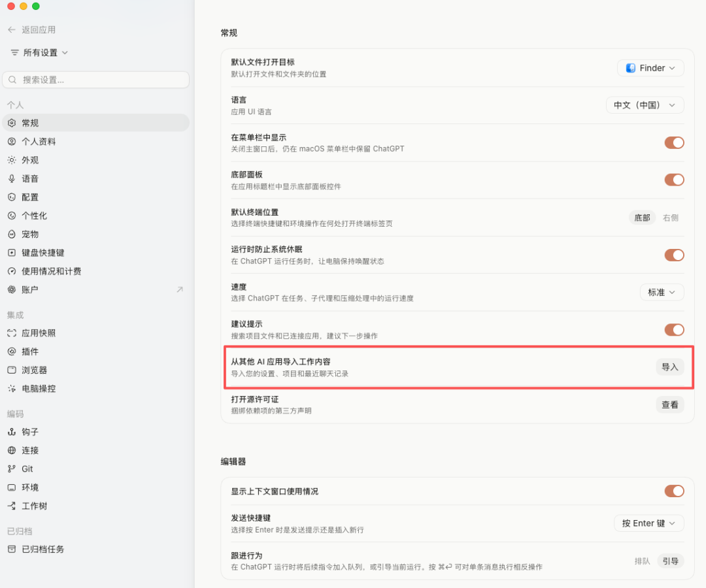Click the gear icon for 常规
The height and width of the screenshot is (588, 706).
tap(12, 123)
